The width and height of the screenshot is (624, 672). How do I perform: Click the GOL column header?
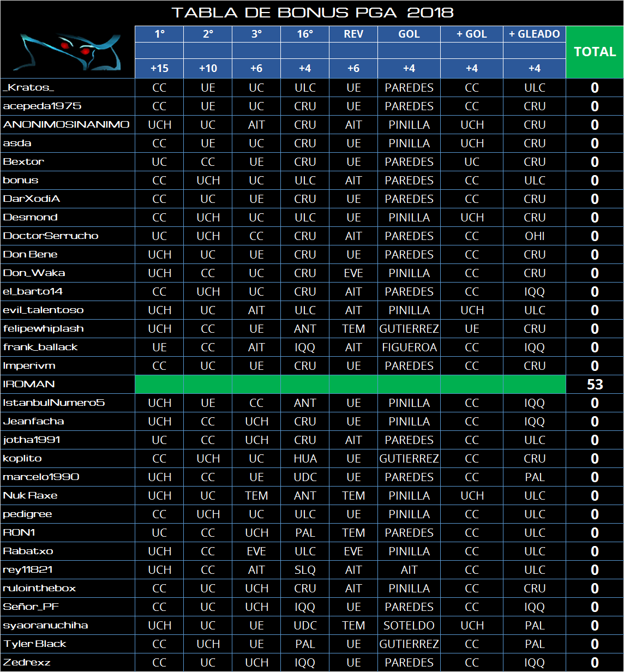[x=409, y=34]
